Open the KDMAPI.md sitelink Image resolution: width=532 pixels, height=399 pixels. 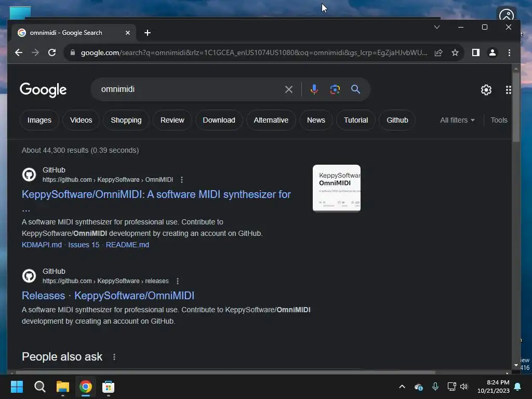(x=42, y=245)
